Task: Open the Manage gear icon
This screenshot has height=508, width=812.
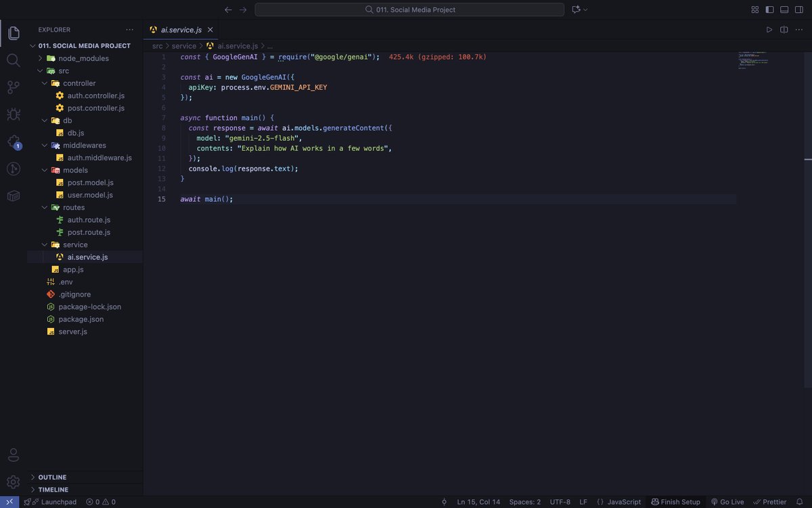Action: click(14, 482)
